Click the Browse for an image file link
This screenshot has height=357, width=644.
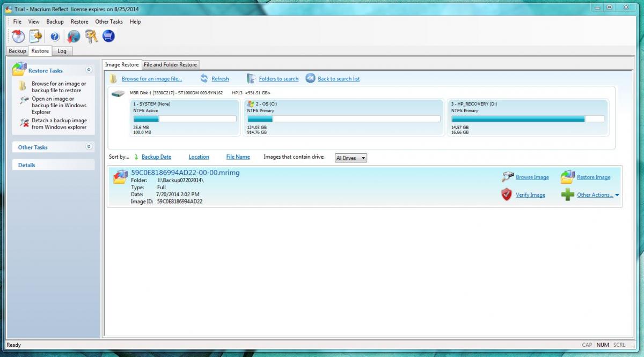152,79
